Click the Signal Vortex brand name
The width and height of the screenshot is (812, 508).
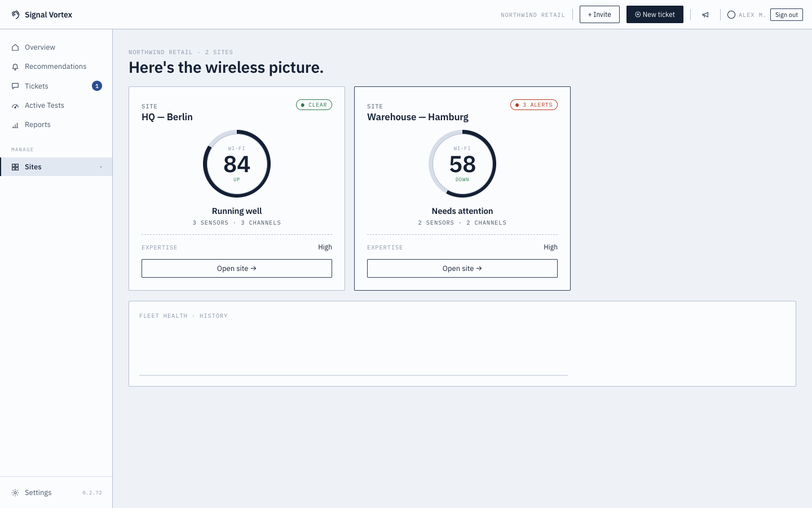pos(48,15)
